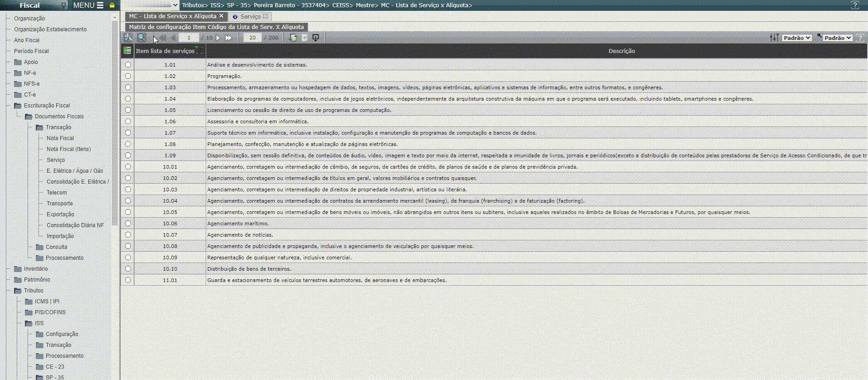The image size is (868, 380).
Task: Click Consolidação Diária NF tree link
Action: coord(75,225)
